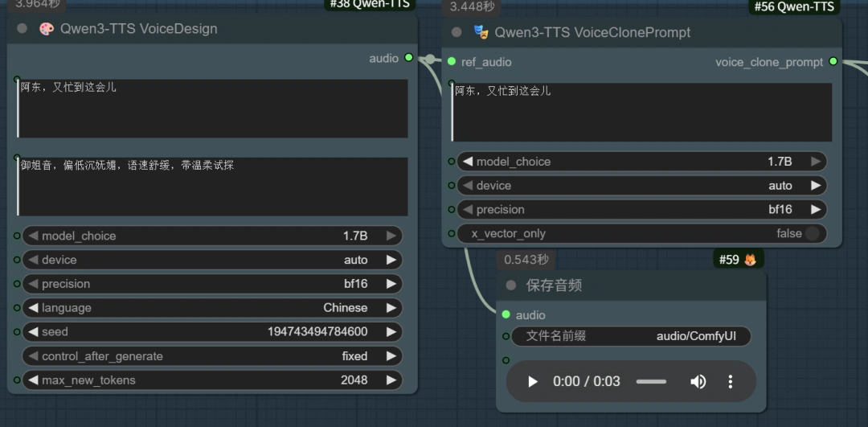The image size is (868, 427).
Task: Open VoiceClonePrompt model_choice dropdown 1.7B
Action: [x=641, y=162]
